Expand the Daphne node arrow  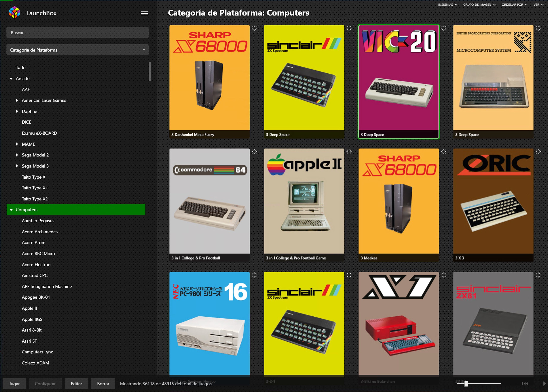click(x=17, y=111)
